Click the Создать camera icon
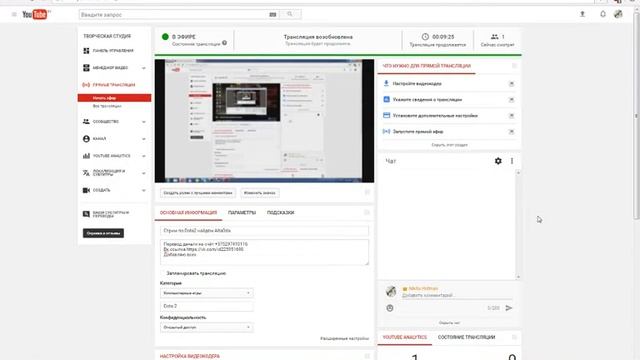This screenshot has height=360, width=640. coord(86,190)
